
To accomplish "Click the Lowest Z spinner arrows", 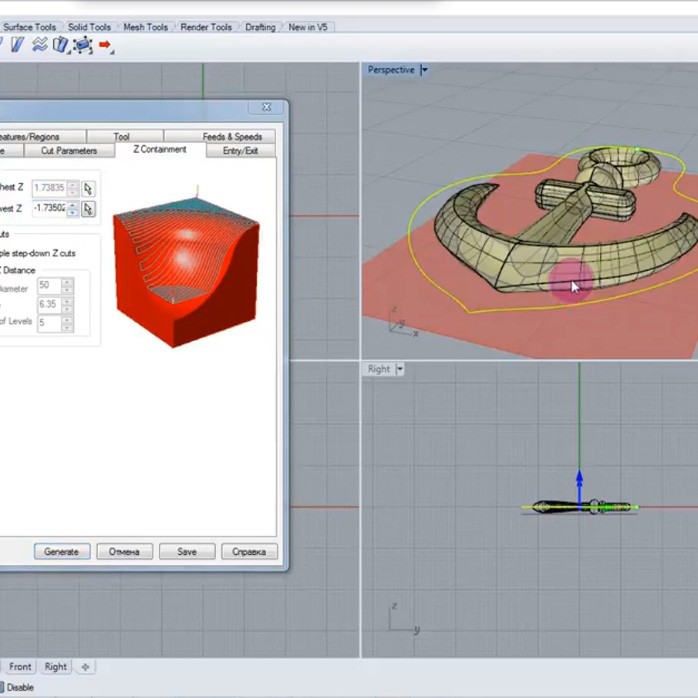I will [73, 208].
